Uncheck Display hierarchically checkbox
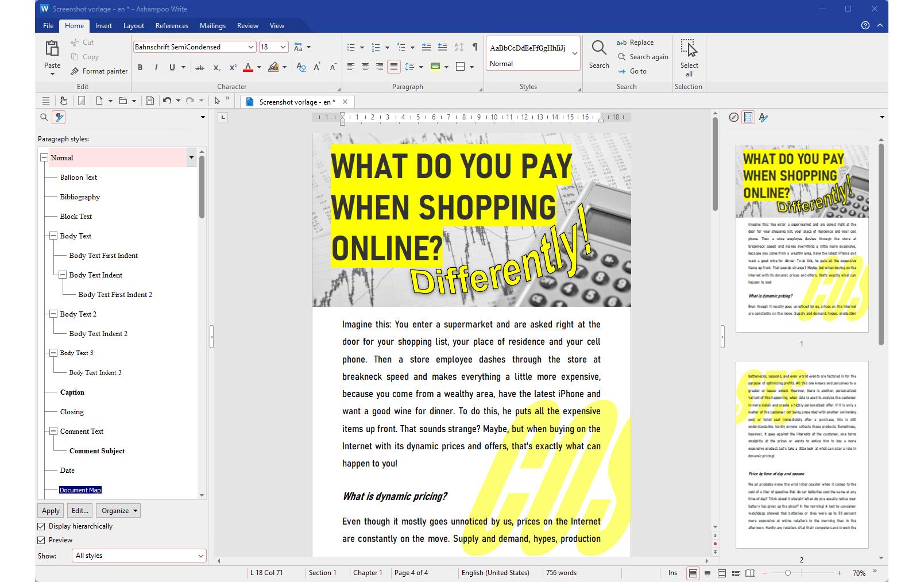Viewport: 924px width, 582px height. [41, 526]
